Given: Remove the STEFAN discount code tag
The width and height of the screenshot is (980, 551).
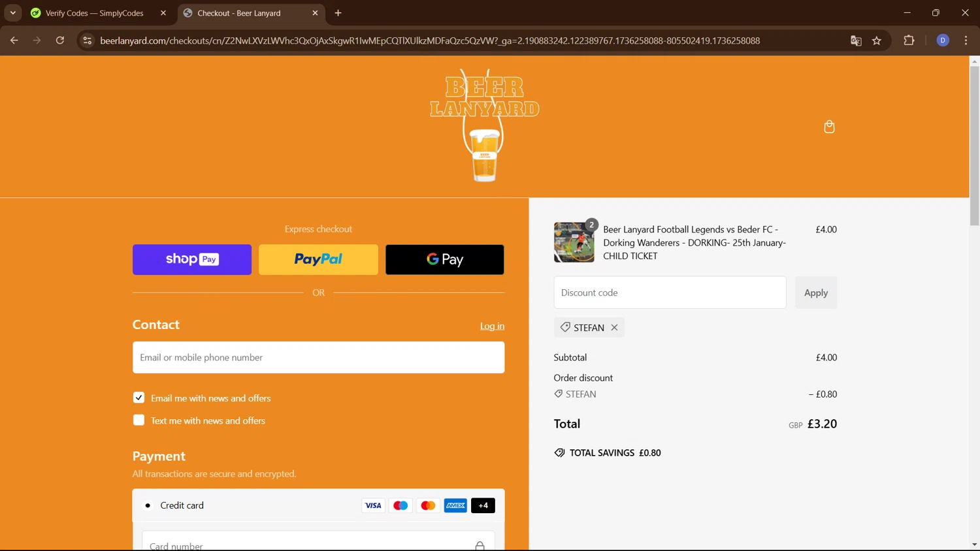Looking at the screenshot, I should (614, 328).
